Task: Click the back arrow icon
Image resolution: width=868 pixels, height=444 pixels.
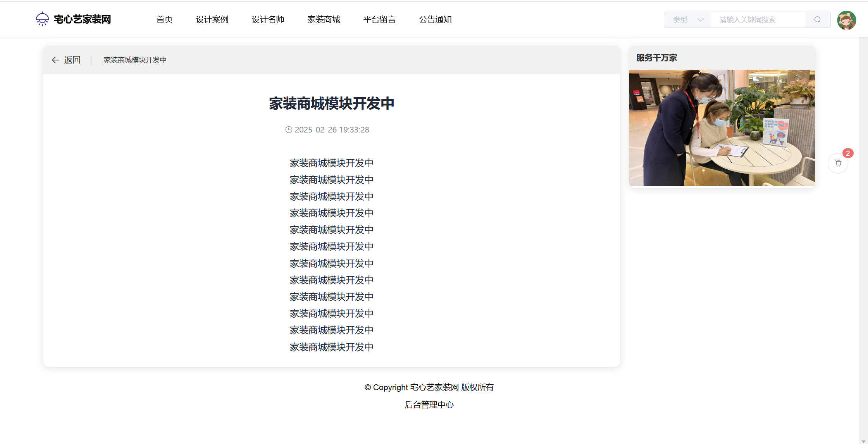Action: pyautogui.click(x=55, y=60)
